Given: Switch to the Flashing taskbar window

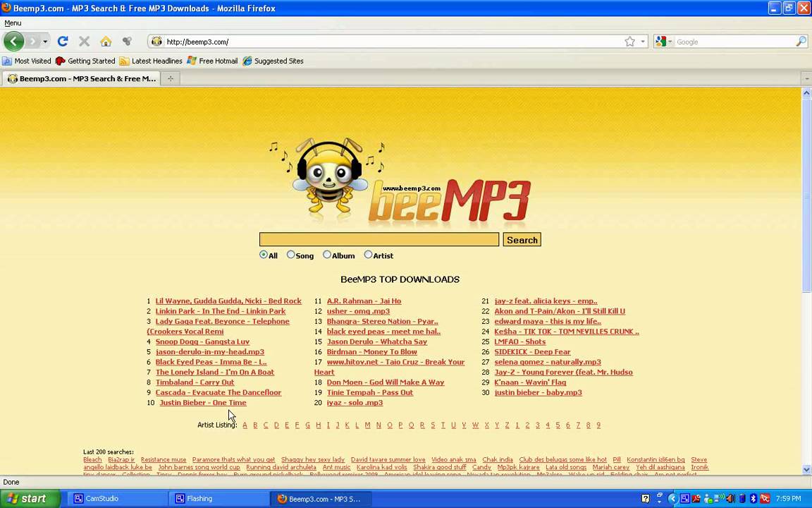Looking at the screenshot, I should point(218,499).
